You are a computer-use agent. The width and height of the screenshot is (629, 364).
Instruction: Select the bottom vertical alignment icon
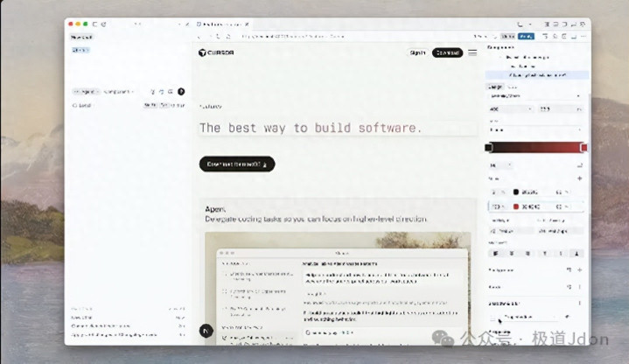(x=577, y=253)
